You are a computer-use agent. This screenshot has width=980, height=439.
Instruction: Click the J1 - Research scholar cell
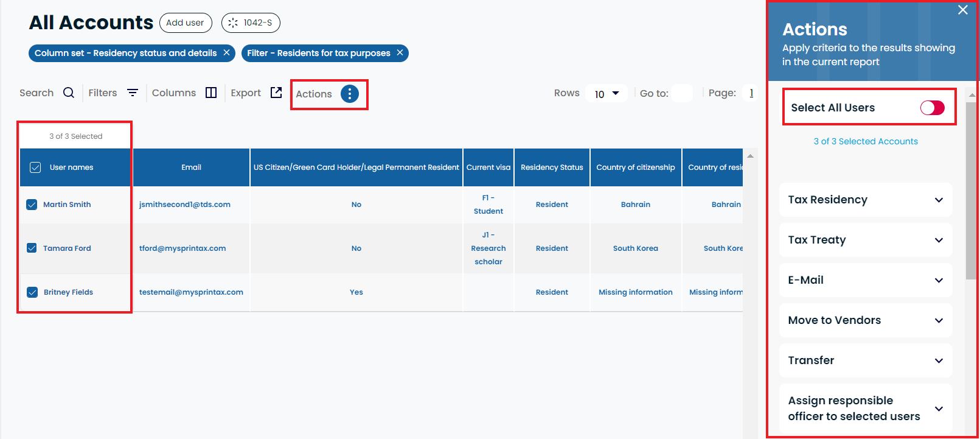coord(488,248)
